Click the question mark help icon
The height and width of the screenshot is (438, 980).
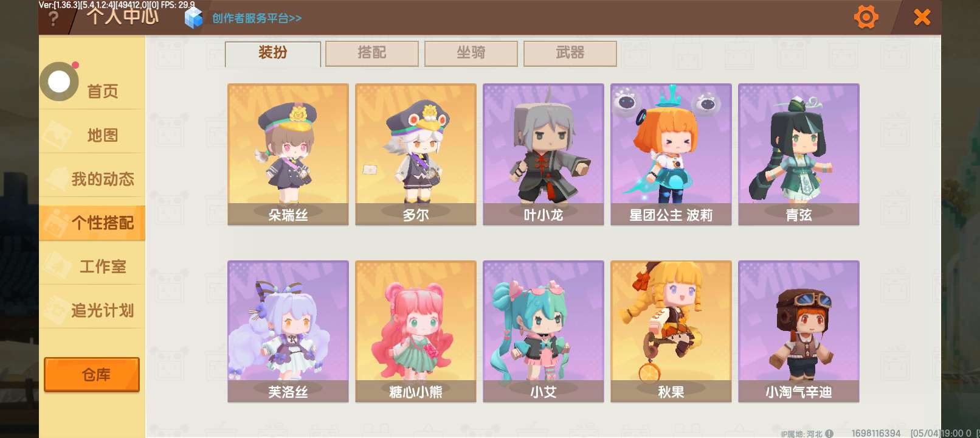point(53,19)
